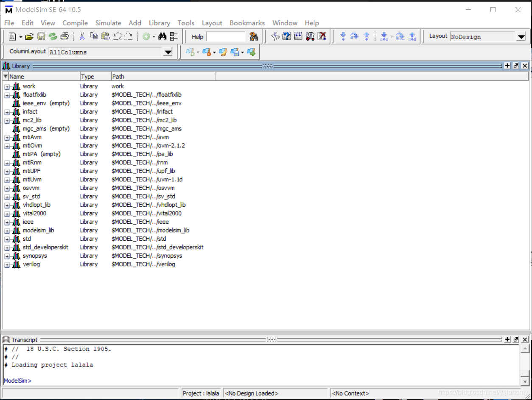Click the plus zoom icon of the Transcript panel
The height and width of the screenshot is (400, 532).
pos(507,340)
